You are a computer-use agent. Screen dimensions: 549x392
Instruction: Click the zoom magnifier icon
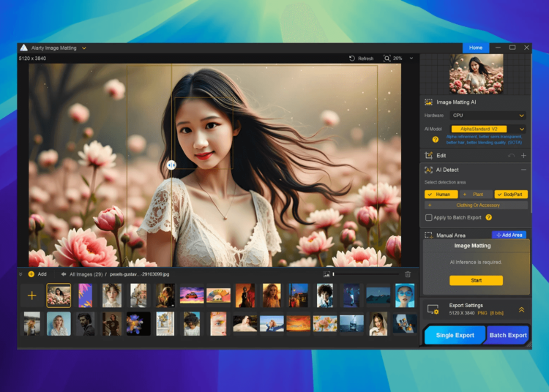click(x=386, y=59)
